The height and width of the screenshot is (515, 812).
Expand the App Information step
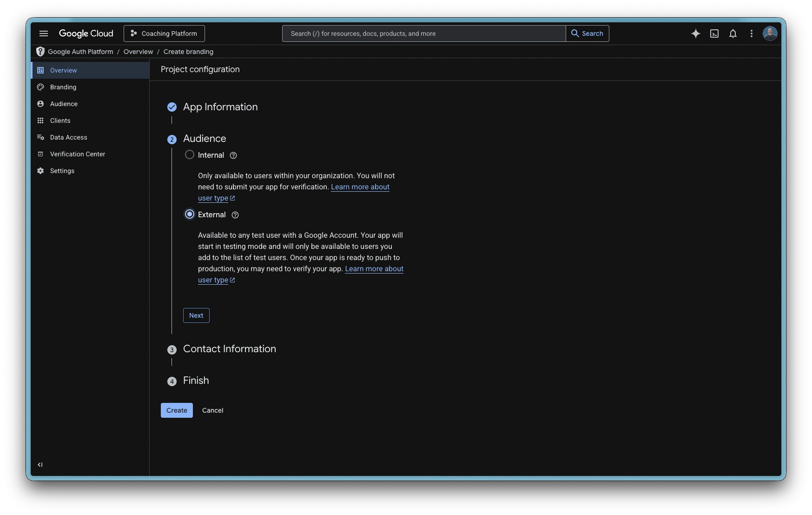tap(220, 107)
